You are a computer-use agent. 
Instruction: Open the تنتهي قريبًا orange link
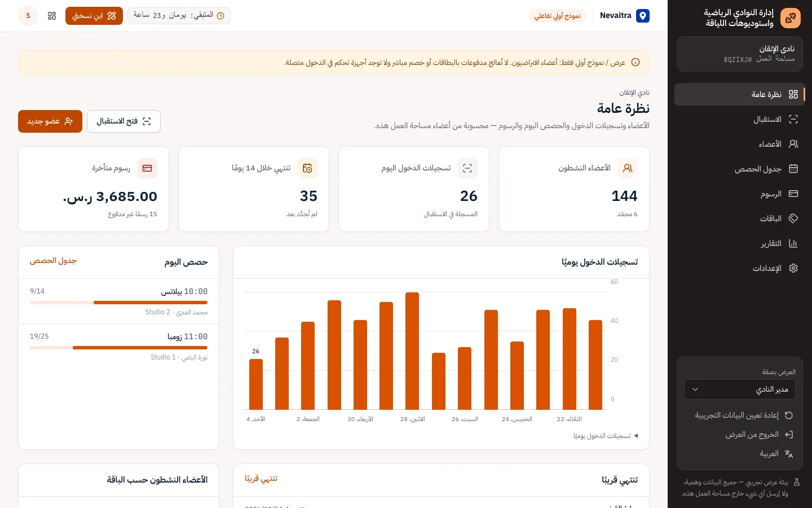point(261,479)
